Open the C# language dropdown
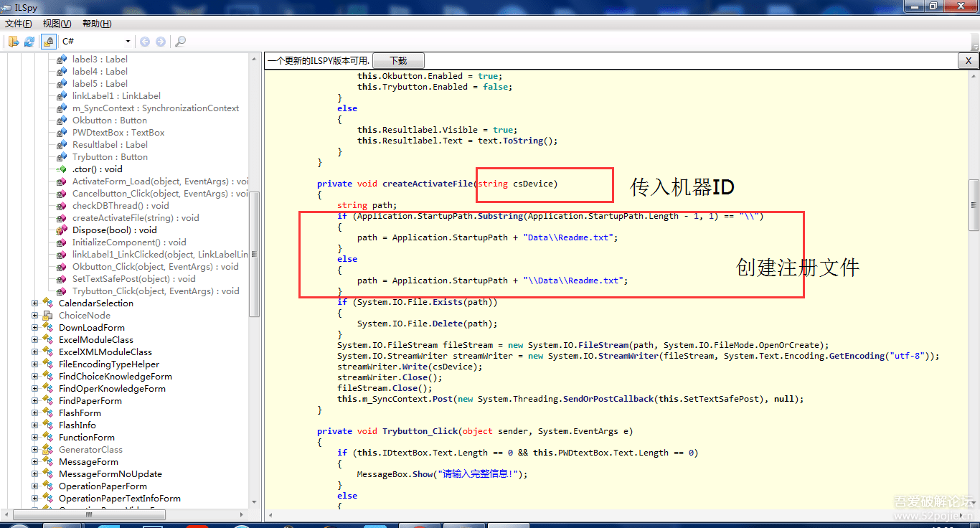 96,42
